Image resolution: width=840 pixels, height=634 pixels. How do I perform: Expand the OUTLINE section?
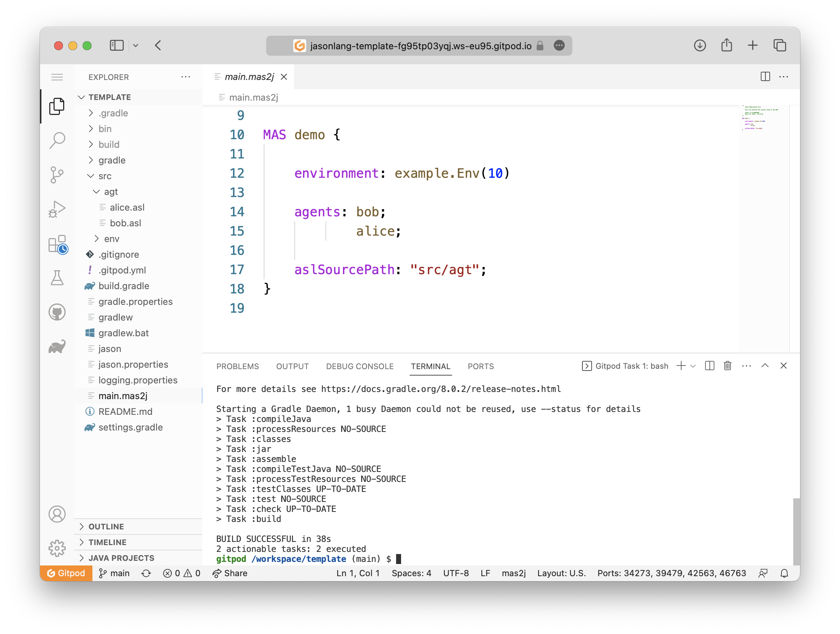pyautogui.click(x=138, y=527)
